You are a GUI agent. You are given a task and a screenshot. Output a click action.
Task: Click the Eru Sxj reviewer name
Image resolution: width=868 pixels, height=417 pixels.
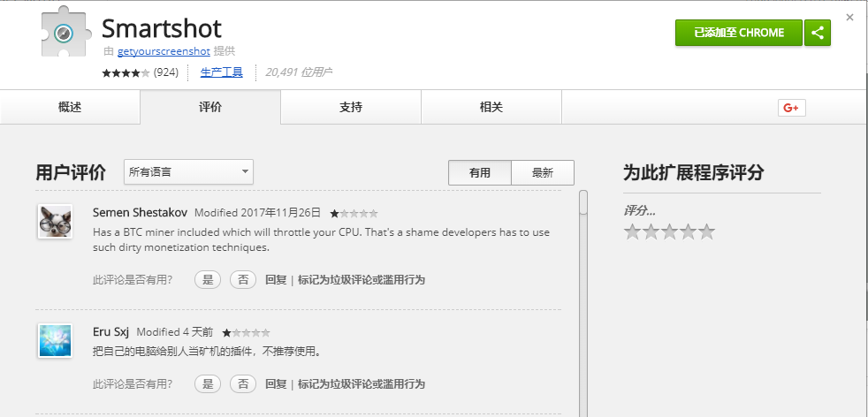(x=110, y=332)
